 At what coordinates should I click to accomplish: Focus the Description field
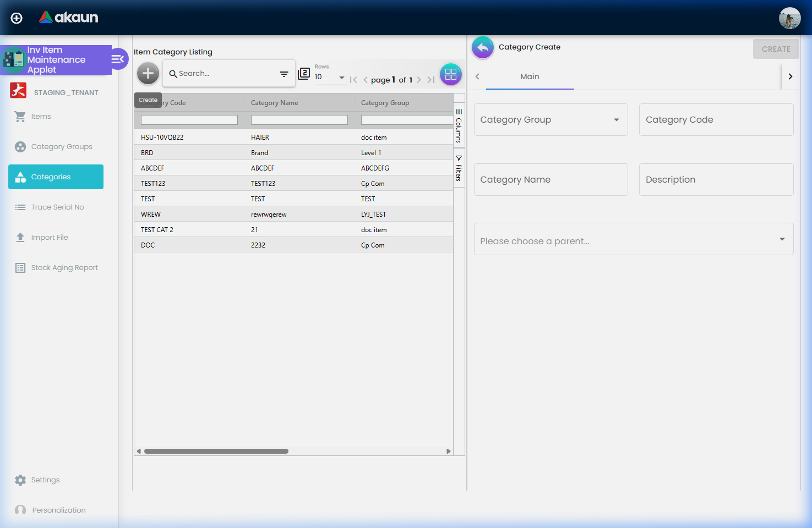pyautogui.click(x=716, y=179)
